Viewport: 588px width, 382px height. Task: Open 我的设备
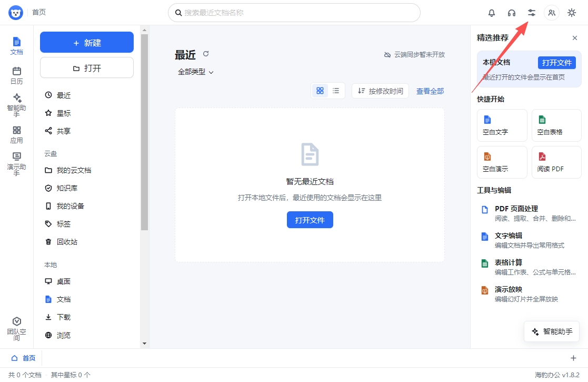pos(88,206)
